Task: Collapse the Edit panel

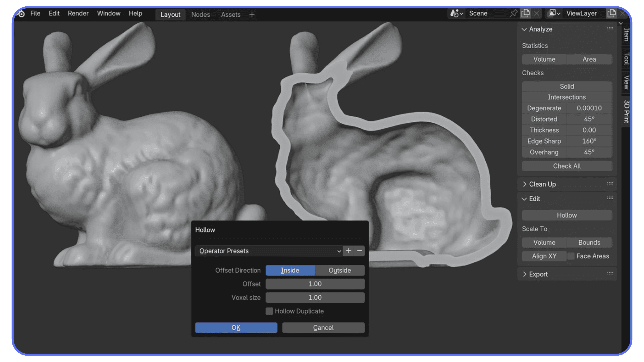Action: pos(524,199)
